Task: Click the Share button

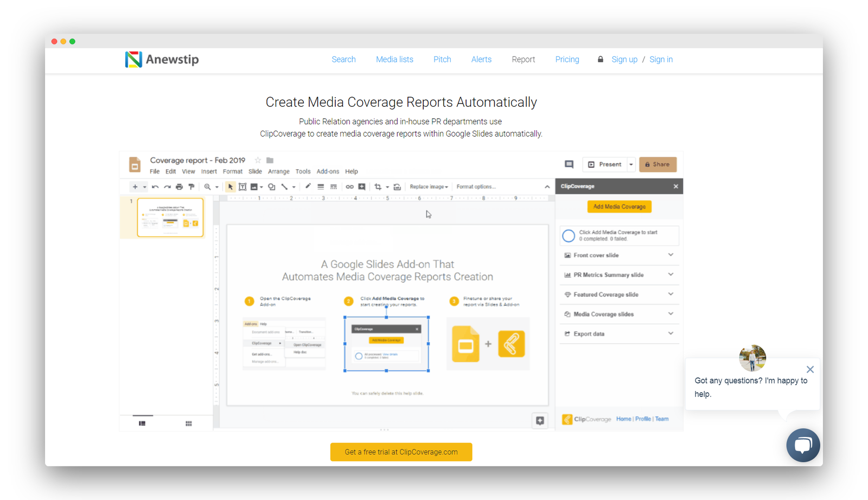Action: pos(658,164)
